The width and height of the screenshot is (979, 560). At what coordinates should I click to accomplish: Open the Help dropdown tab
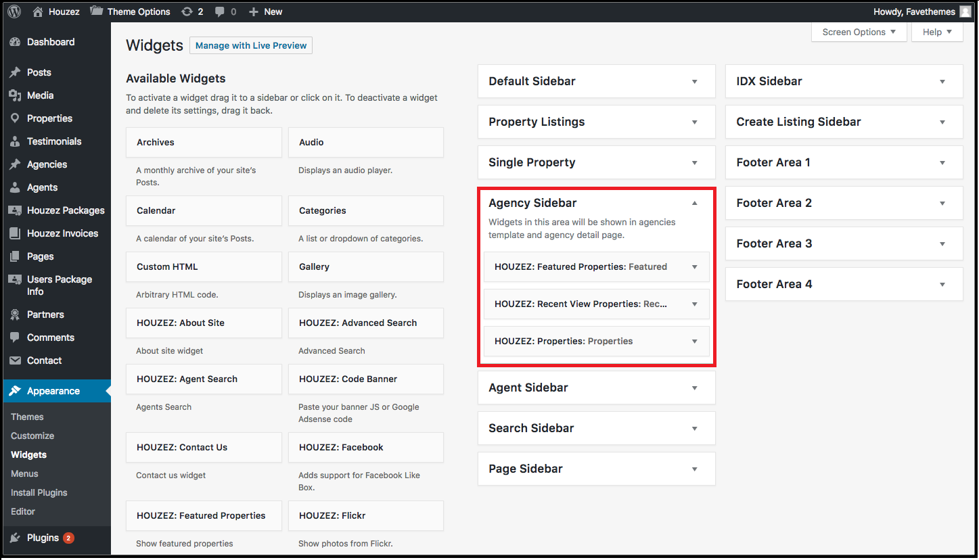(x=937, y=32)
